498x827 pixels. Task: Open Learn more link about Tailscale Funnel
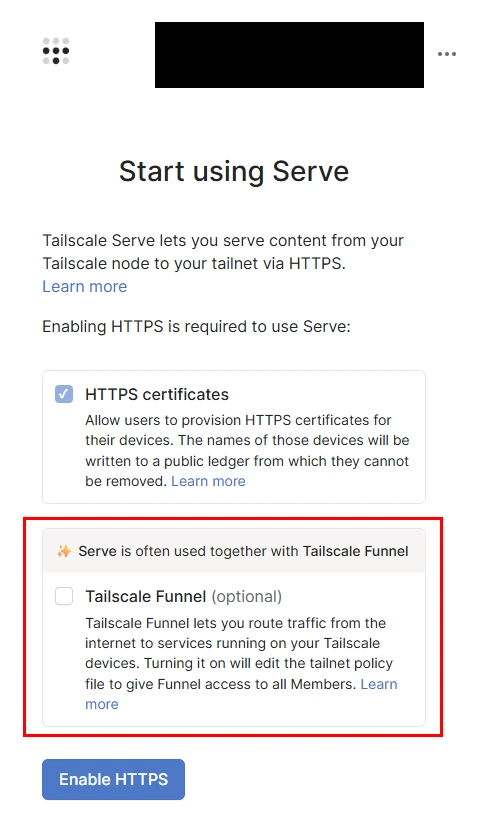click(241, 694)
